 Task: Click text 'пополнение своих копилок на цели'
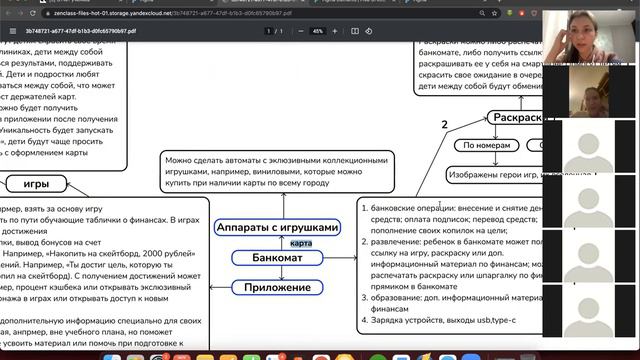coord(439,231)
